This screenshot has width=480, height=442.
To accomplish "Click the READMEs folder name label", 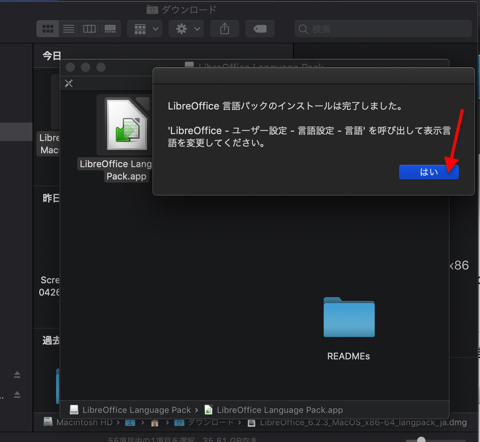I will [x=349, y=356].
